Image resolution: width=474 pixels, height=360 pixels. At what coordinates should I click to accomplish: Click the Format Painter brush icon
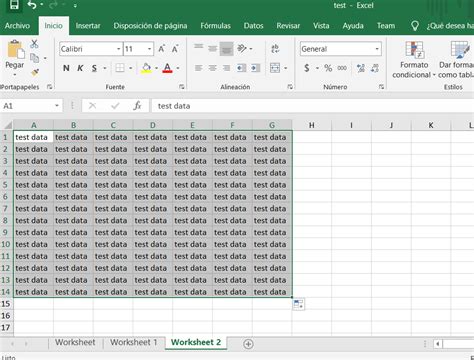tap(35, 72)
